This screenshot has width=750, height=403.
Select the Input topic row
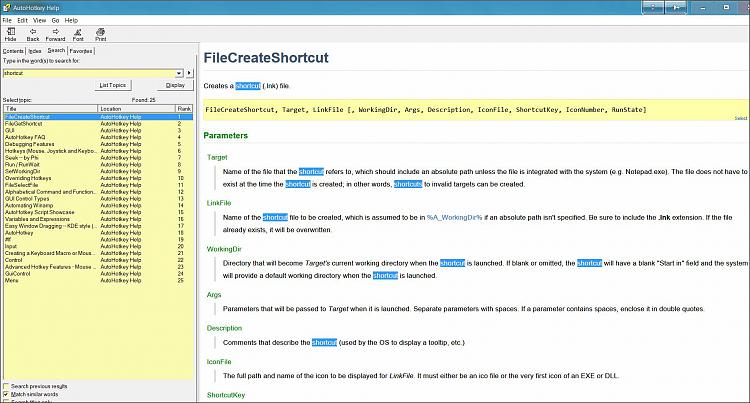tap(98, 246)
